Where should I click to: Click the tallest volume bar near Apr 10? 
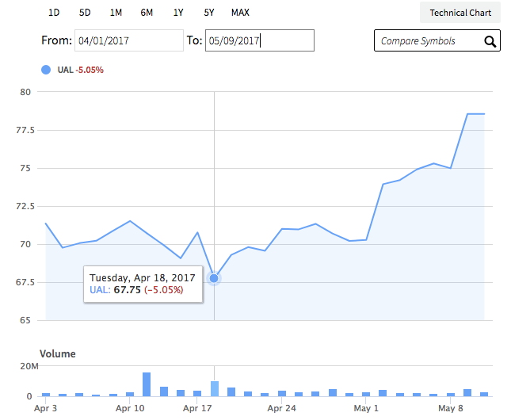(x=147, y=384)
